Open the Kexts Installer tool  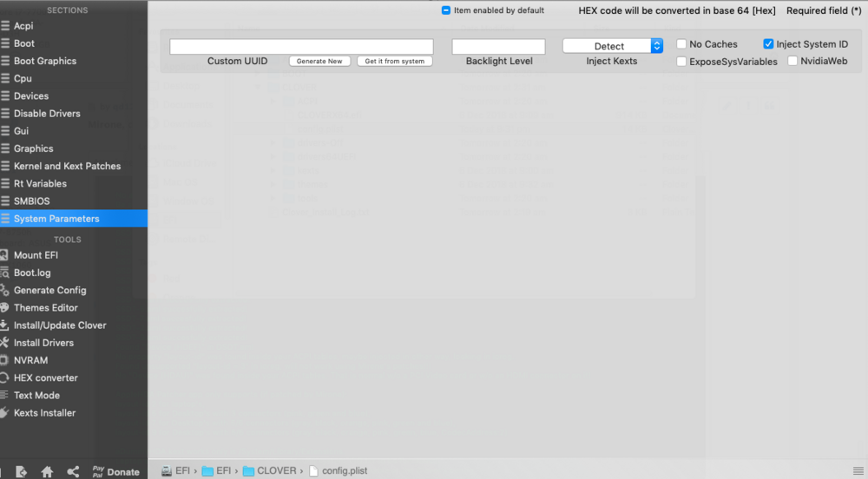44,412
